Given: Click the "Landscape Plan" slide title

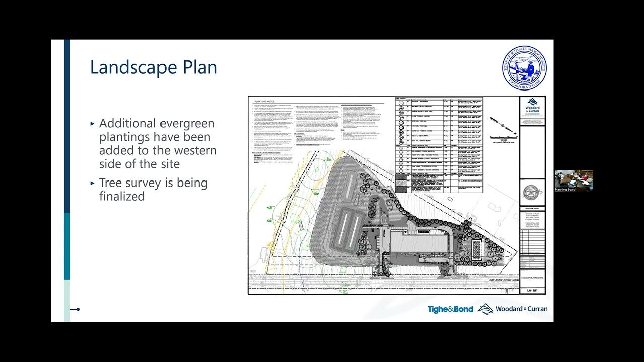Looking at the screenshot, I should (x=153, y=68).
